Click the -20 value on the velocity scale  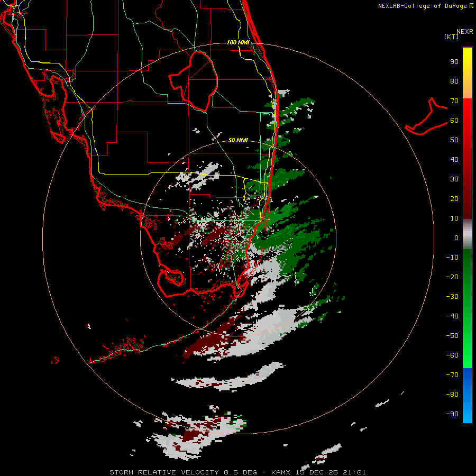coord(452,277)
